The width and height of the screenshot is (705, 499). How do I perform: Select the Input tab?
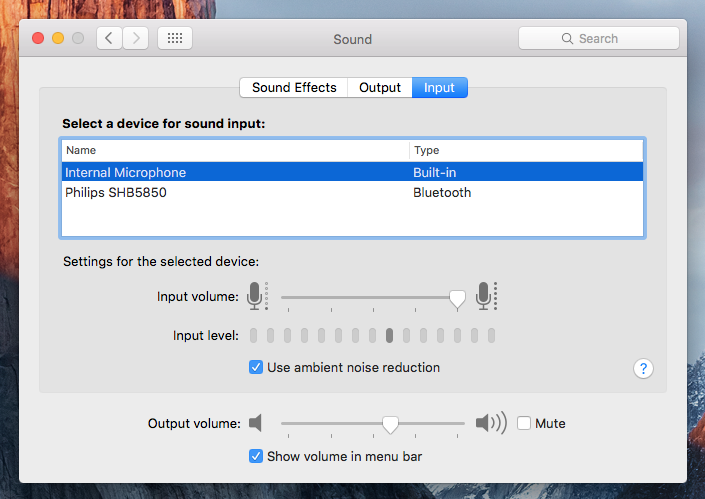pos(439,87)
